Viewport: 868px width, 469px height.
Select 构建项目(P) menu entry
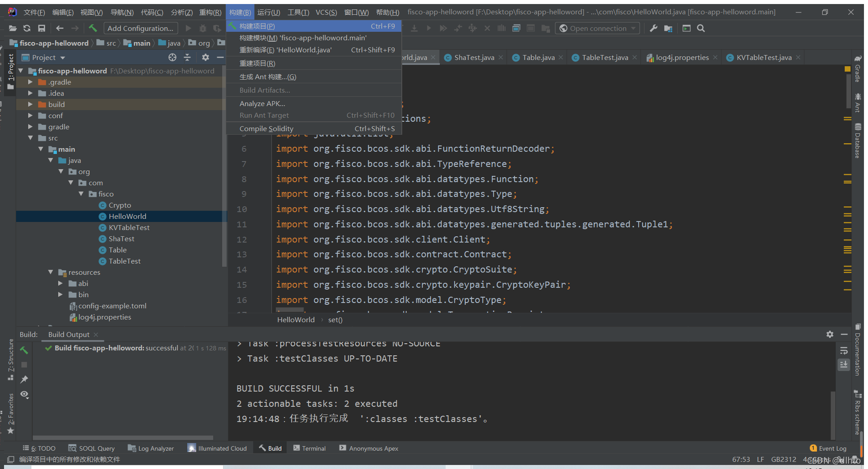tap(314, 26)
